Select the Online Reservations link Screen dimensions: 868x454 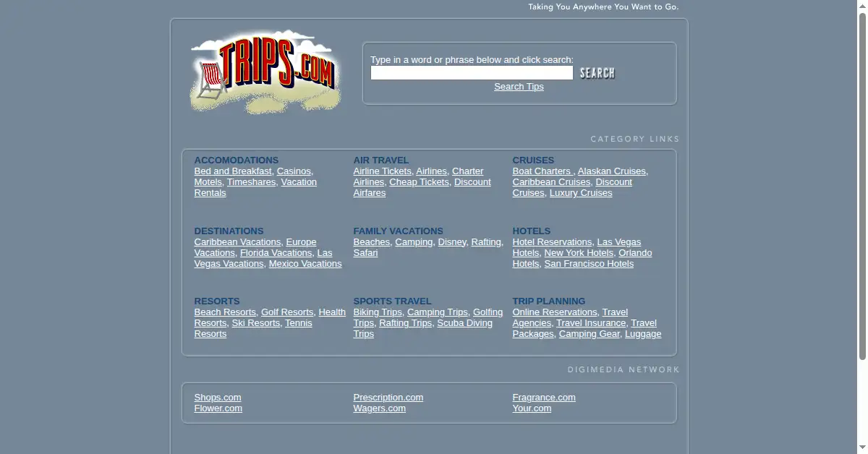tap(555, 312)
